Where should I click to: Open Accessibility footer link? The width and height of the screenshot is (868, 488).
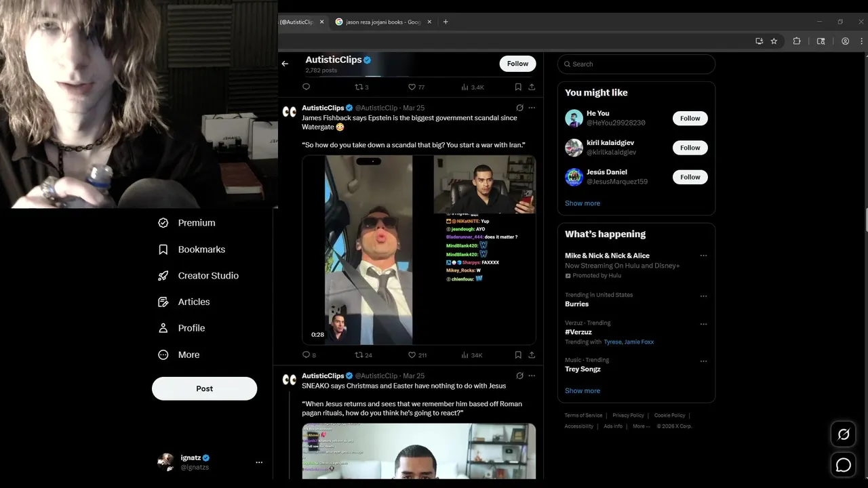tap(578, 426)
